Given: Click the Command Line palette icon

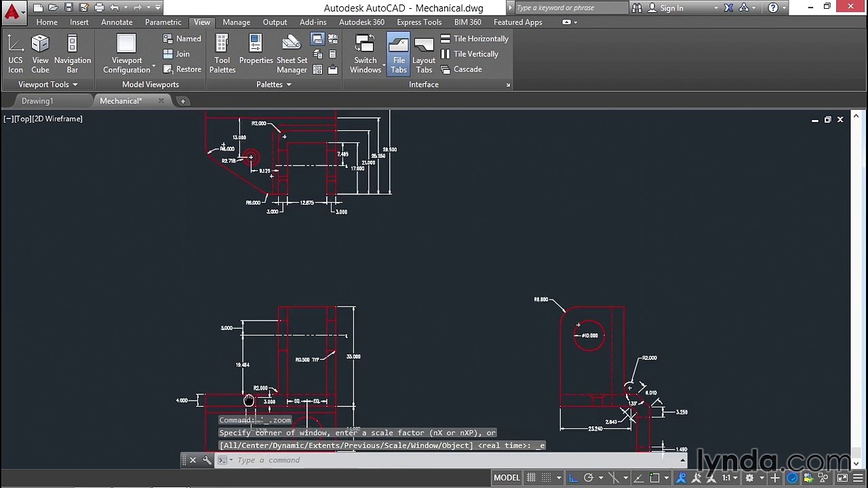Looking at the screenshot, I should pyautogui.click(x=317, y=39).
